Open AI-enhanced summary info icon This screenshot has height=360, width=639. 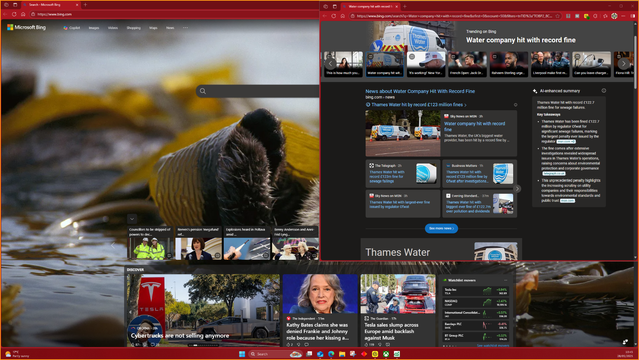[604, 91]
